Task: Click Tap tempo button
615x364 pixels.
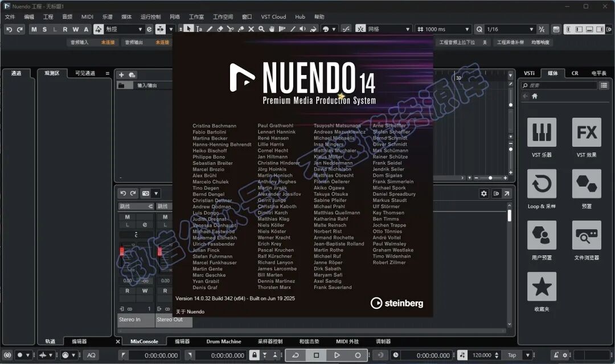Action: click(x=512, y=355)
